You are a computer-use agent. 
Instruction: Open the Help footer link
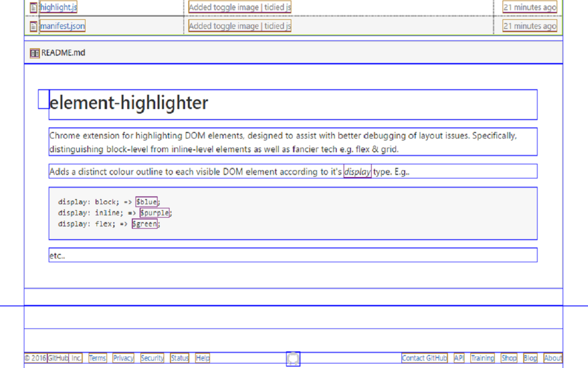[x=203, y=358]
